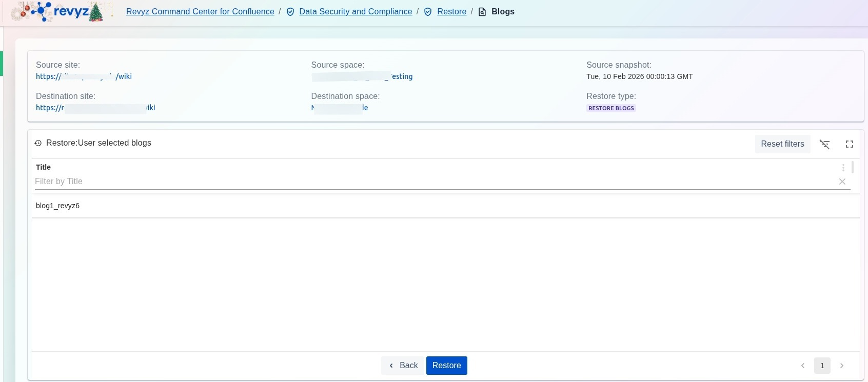Screen dimensions: 868x382
Task: Go to the next page of results
Action: (841, 366)
